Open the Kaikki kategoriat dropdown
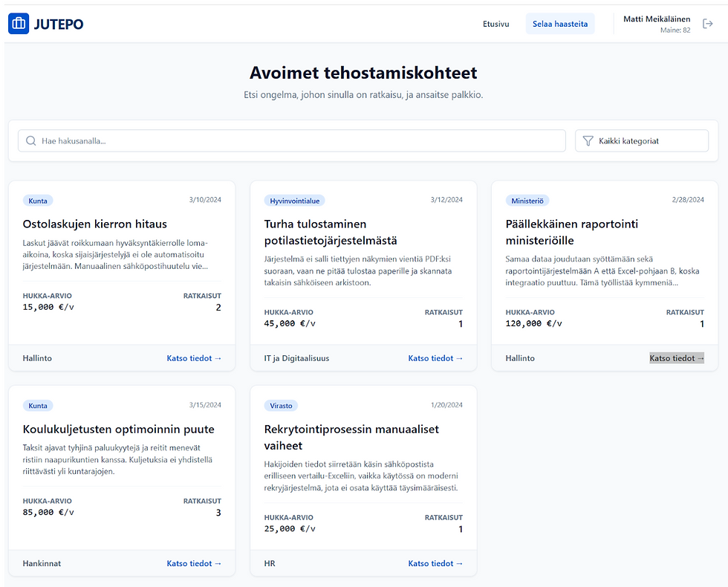Viewport: 728px width, 587px height. (x=641, y=140)
